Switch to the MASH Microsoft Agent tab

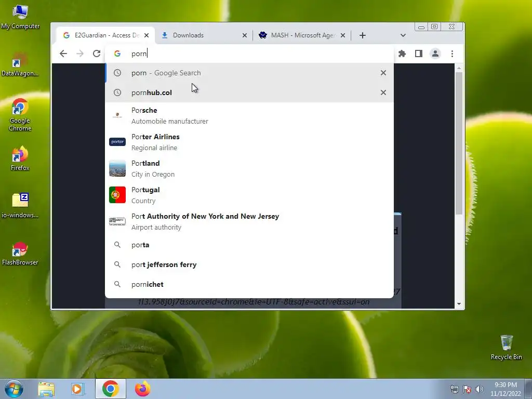[302, 35]
